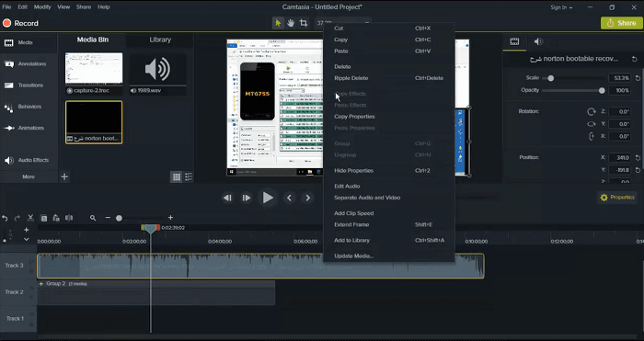
Task: Jump to next clip with right chevron
Action: (308, 198)
